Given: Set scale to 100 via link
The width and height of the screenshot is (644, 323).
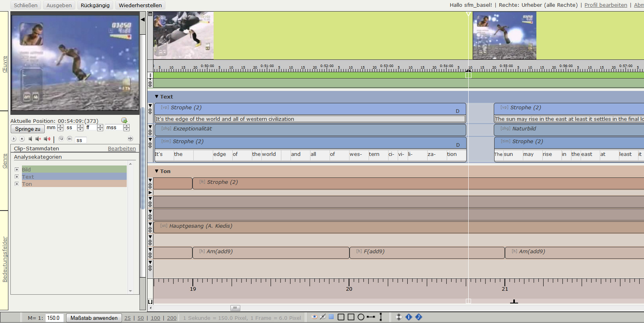Looking at the screenshot, I should (155, 318).
